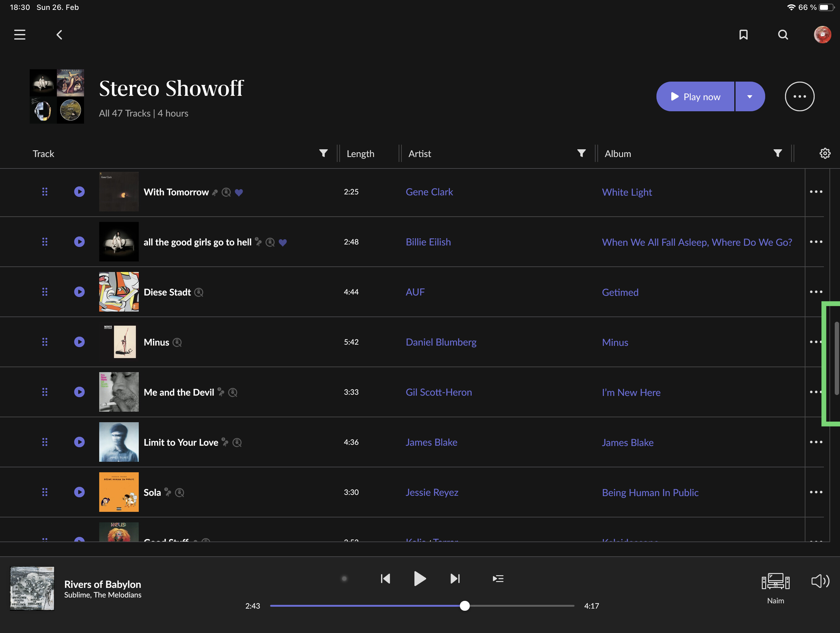Open more options for Limit to Your Love
The height and width of the screenshot is (633, 840).
(816, 442)
